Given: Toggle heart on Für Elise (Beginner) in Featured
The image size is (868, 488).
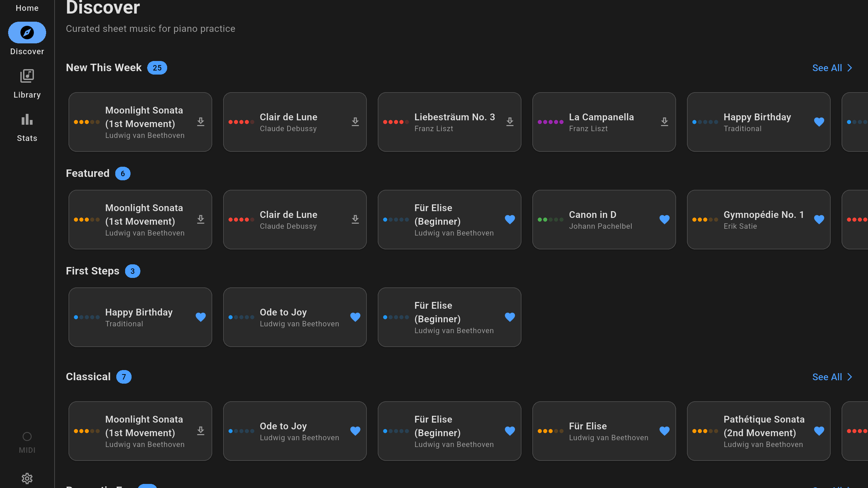Looking at the screenshot, I should (510, 220).
